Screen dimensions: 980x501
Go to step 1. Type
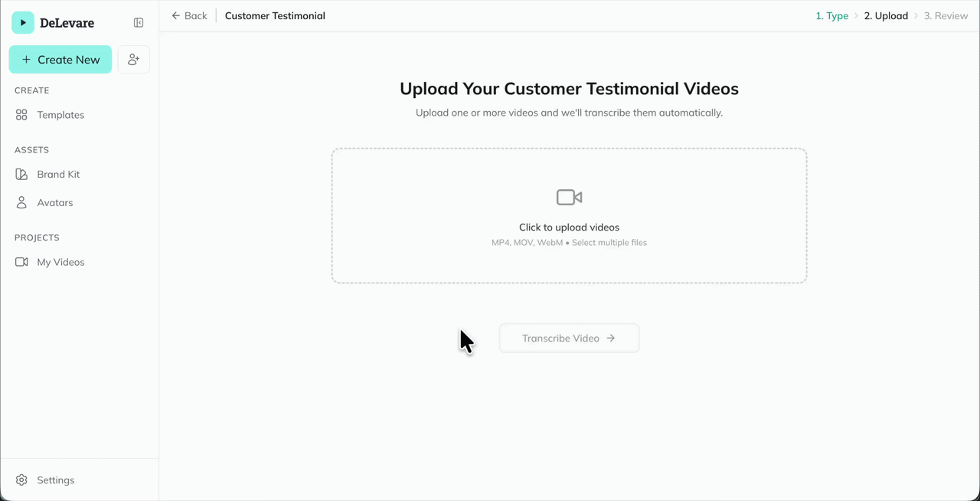point(831,15)
